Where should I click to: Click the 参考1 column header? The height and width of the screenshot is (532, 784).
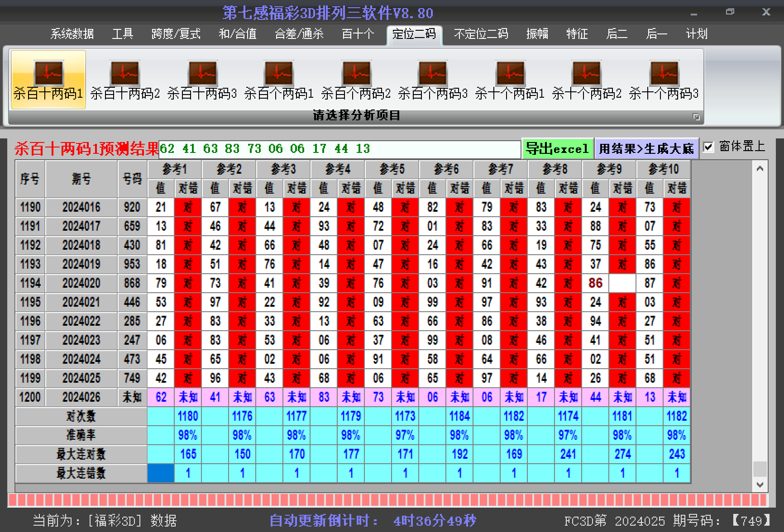(175, 170)
